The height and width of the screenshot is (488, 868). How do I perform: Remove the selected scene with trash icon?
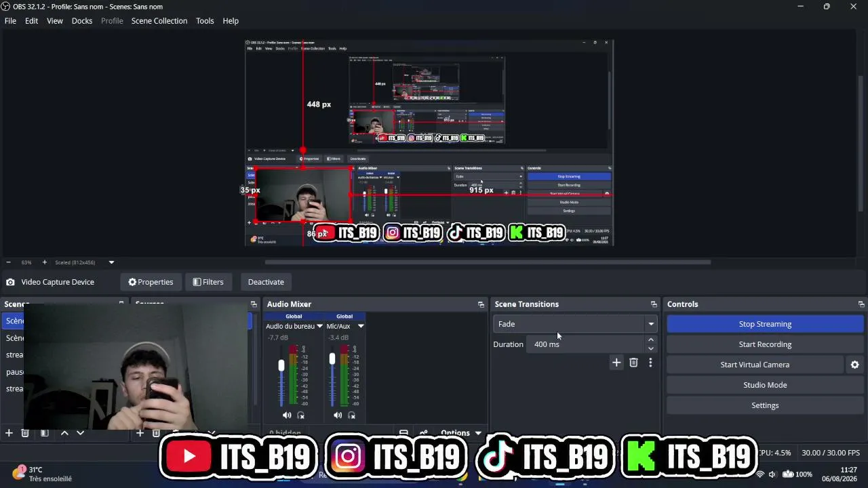[25, 433]
